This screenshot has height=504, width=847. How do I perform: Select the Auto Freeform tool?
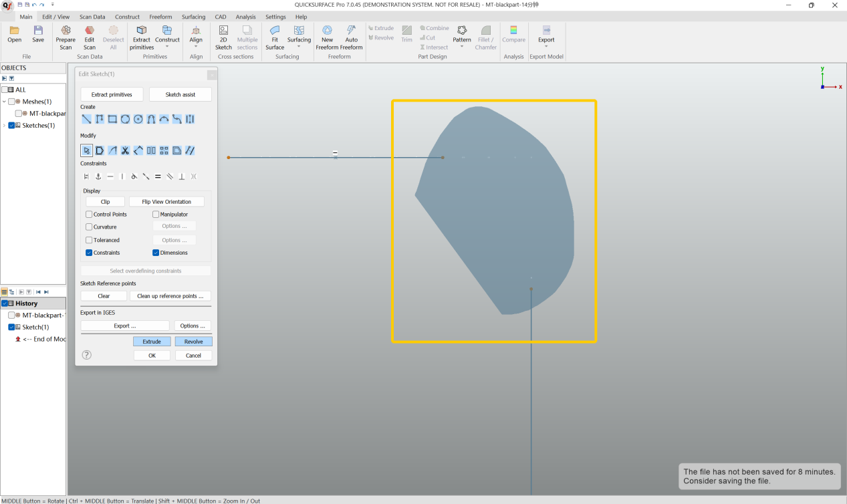click(352, 38)
